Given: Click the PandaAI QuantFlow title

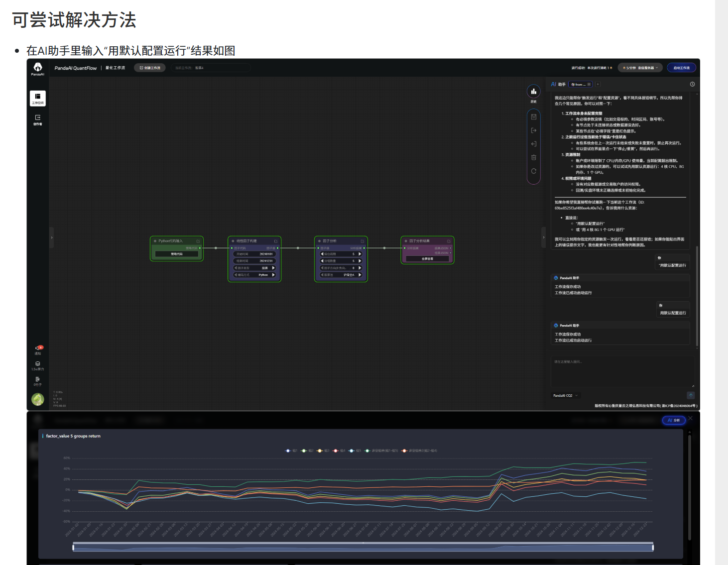Looking at the screenshot, I should (76, 68).
